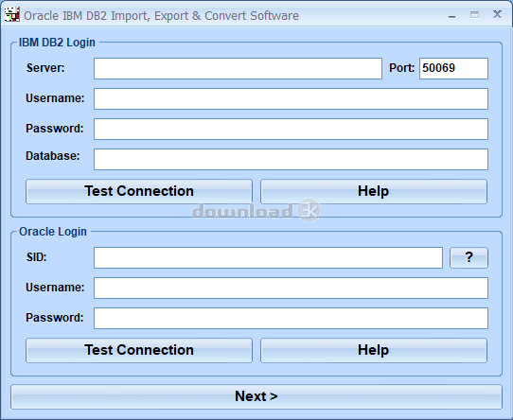This screenshot has width=513, height=420.
Task: Select the Oracle Username field
Action: click(x=291, y=288)
